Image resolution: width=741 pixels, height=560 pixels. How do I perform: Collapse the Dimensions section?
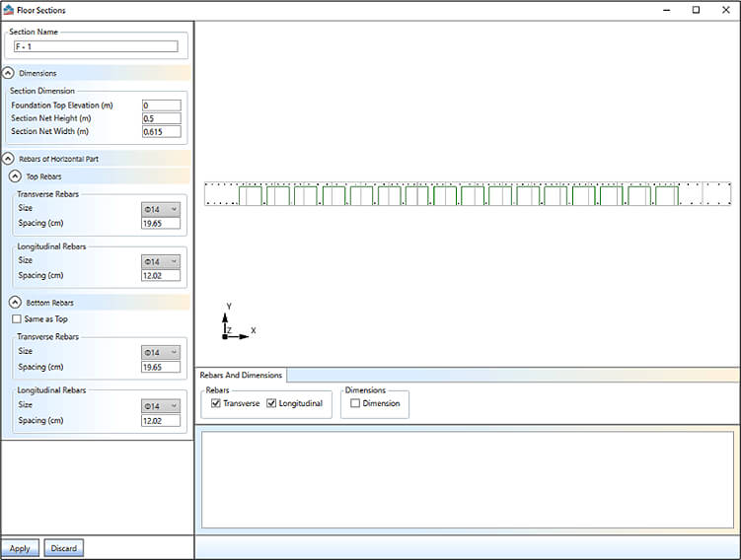point(9,73)
